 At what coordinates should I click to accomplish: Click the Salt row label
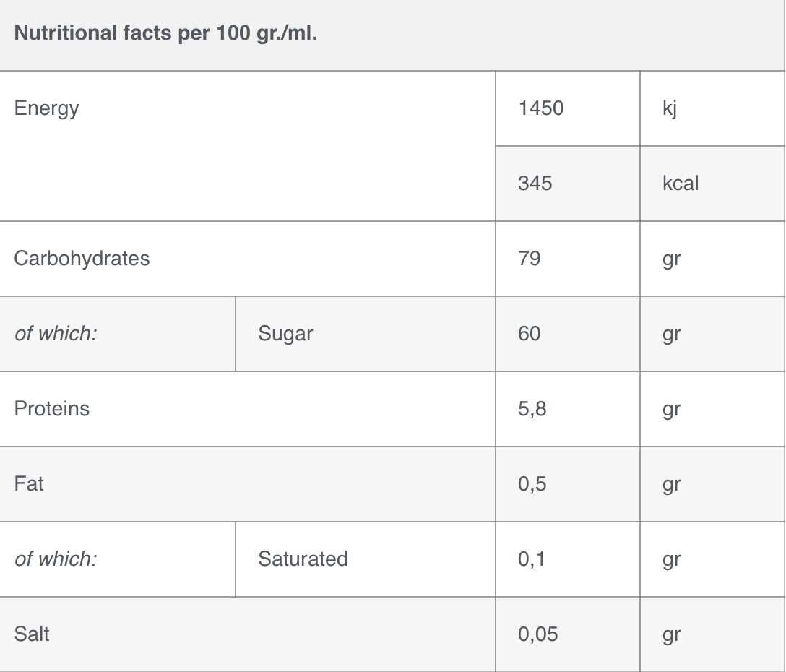coord(32,634)
